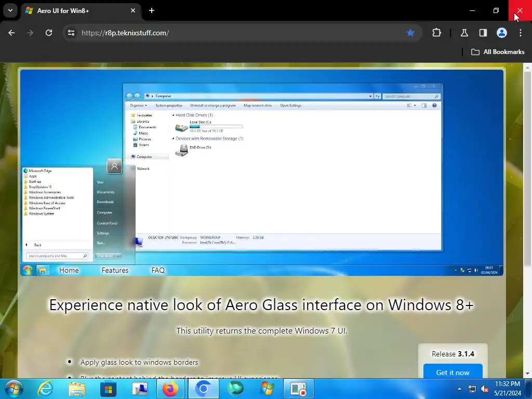
Task: Open the taskbar clock showing 11:32 PM
Action: pyautogui.click(x=508, y=389)
